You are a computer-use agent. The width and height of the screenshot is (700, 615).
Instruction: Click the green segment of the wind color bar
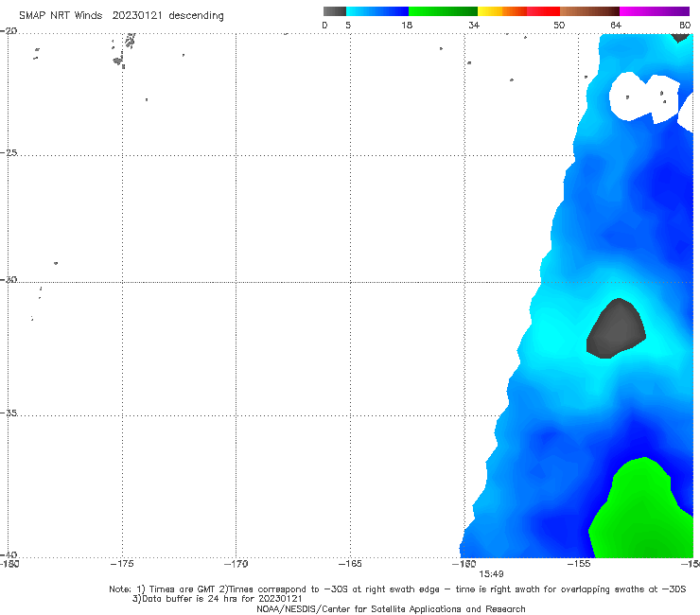(443, 11)
